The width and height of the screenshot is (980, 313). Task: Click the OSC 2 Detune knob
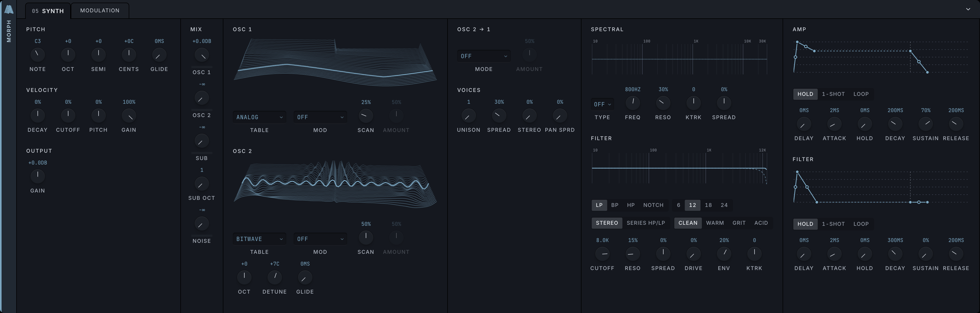(x=275, y=277)
